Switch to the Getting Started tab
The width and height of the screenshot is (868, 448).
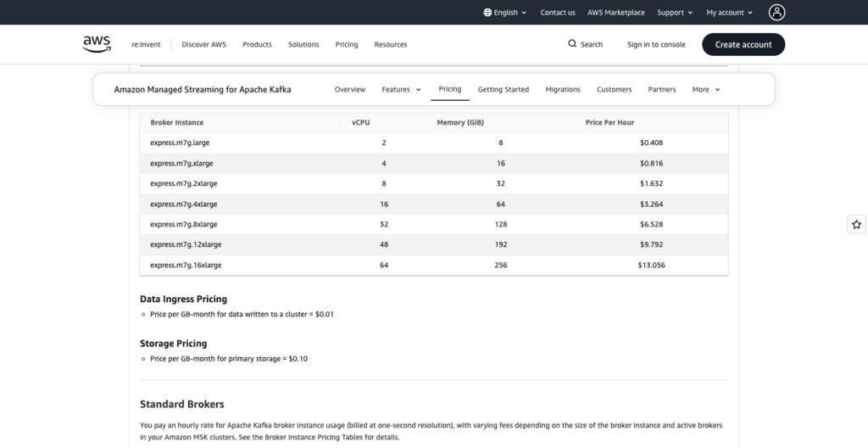(504, 89)
